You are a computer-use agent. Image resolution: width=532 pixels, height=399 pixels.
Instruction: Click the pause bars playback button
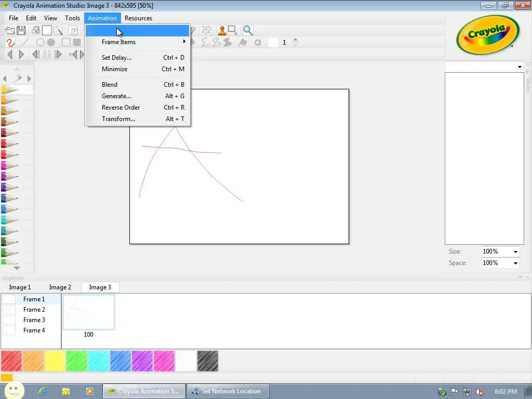pyautogui.click(x=47, y=54)
